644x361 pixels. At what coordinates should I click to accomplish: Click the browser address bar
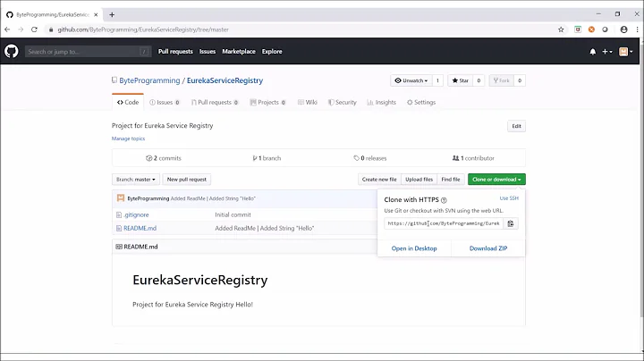click(x=302, y=29)
